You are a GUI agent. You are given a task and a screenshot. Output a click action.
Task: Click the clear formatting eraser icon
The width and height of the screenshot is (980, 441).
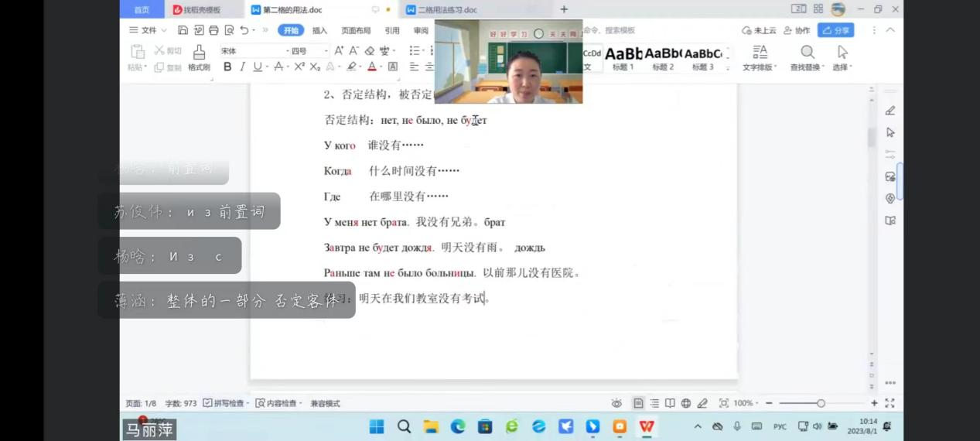pyautogui.click(x=369, y=51)
